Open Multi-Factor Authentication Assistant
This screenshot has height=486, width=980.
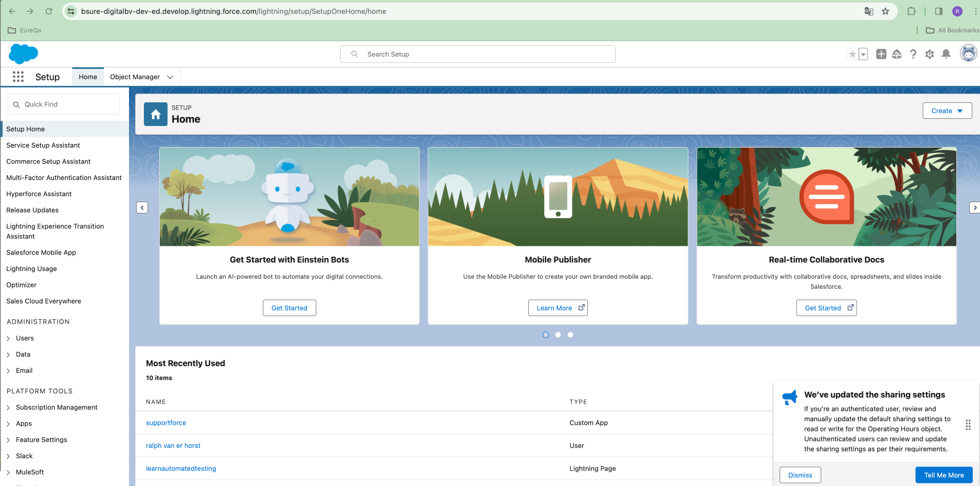point(65,178)
